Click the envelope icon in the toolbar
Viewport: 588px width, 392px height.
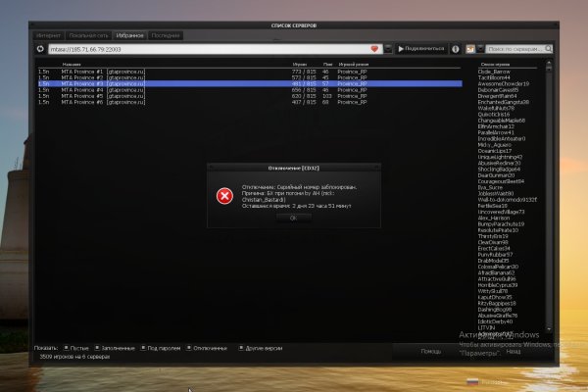(469, 48)
